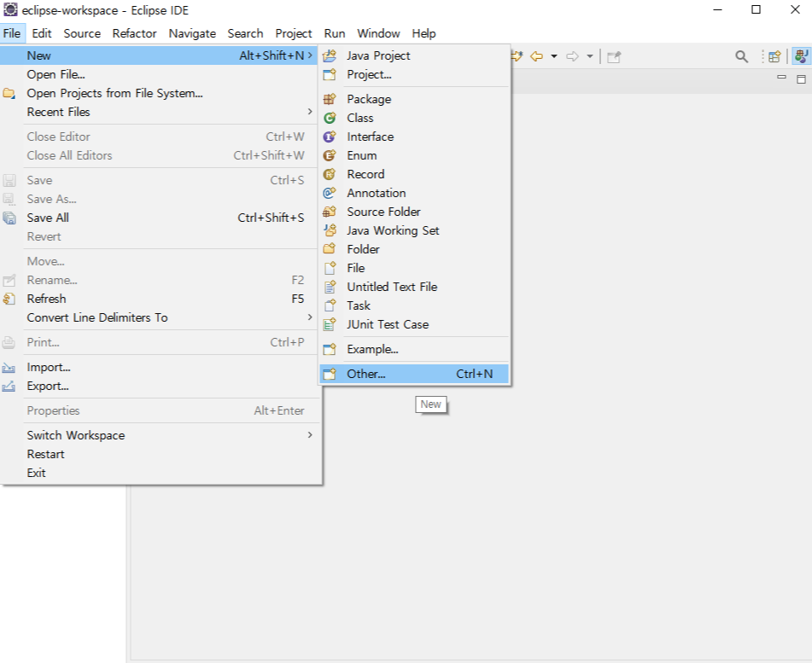This screenshot has height=663, width=812.
Task: Click the Java Project icon in New submenu
Action: (x=330, y=56)
